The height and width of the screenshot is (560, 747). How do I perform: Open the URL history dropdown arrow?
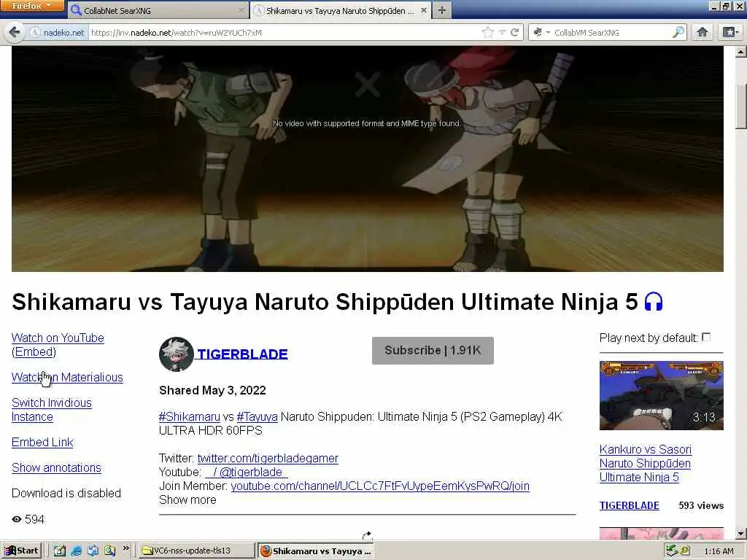coord(502,32)
